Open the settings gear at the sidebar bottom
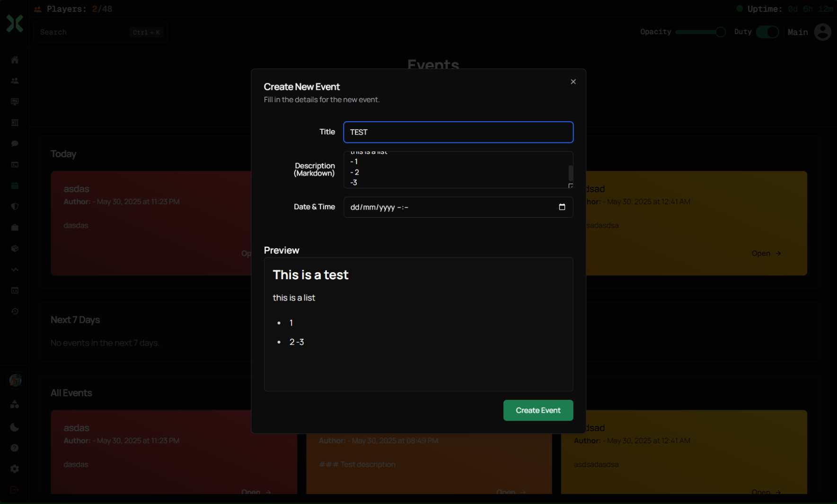The width and height of the screenshot is (837, 504). pyautogui.click(x=15, y=469)
